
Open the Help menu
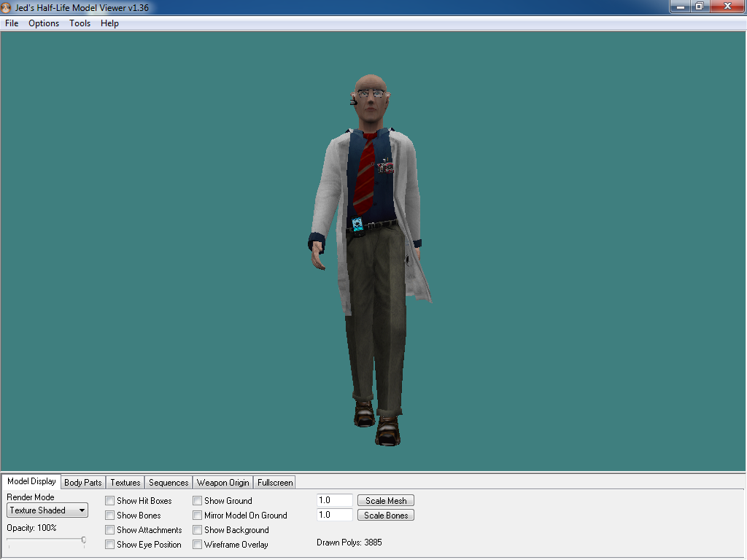[x=109, y=23]
